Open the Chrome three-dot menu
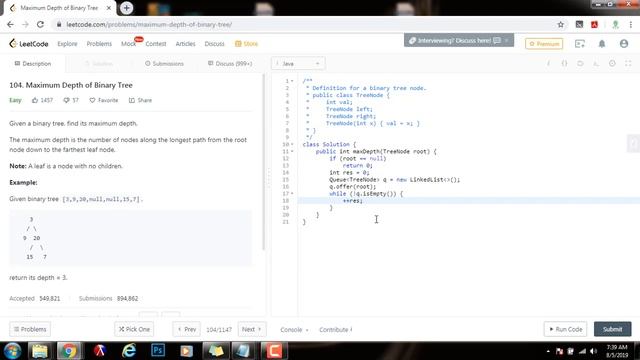The height and width of the screenshot is (360, 640). pyautogui.click(x=631, y=24)
